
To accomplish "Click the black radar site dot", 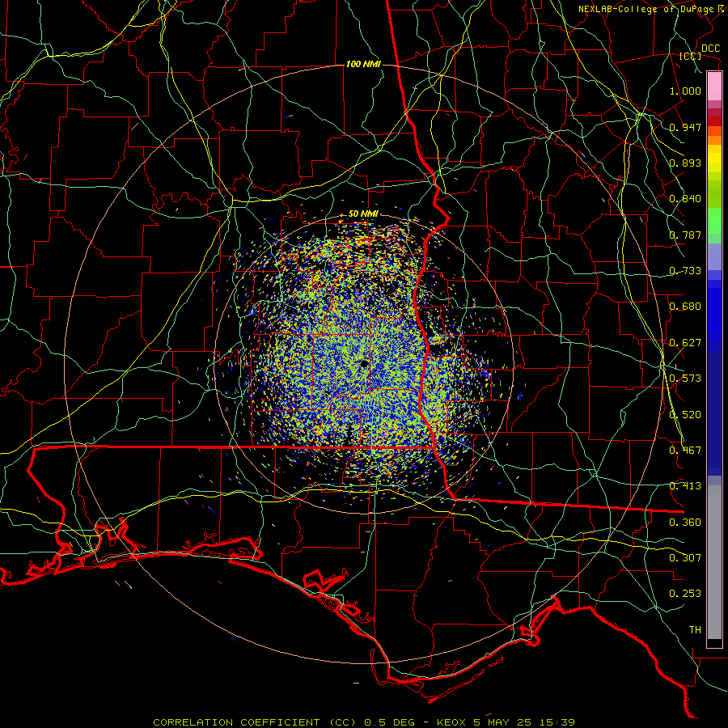I will point(364,364).
